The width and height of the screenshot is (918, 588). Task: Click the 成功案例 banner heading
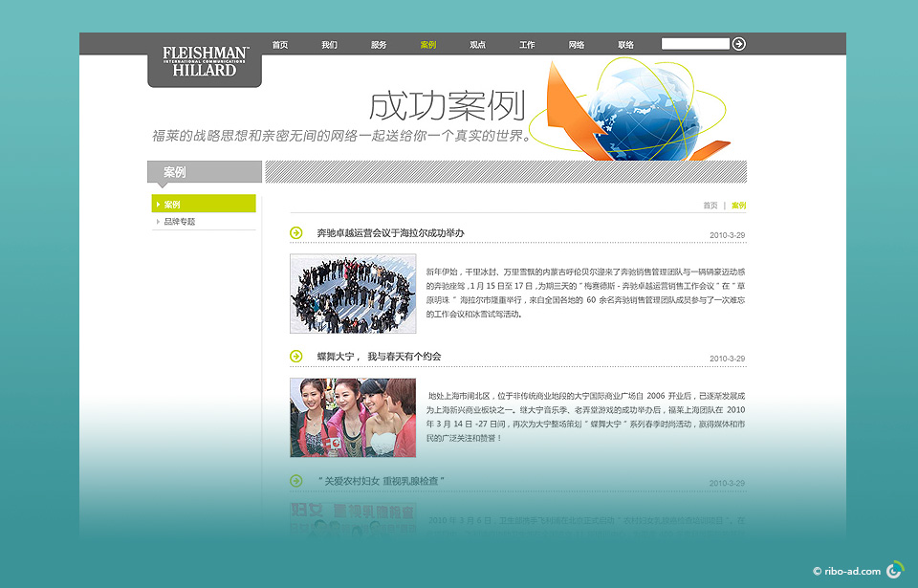tap(448, 106)
